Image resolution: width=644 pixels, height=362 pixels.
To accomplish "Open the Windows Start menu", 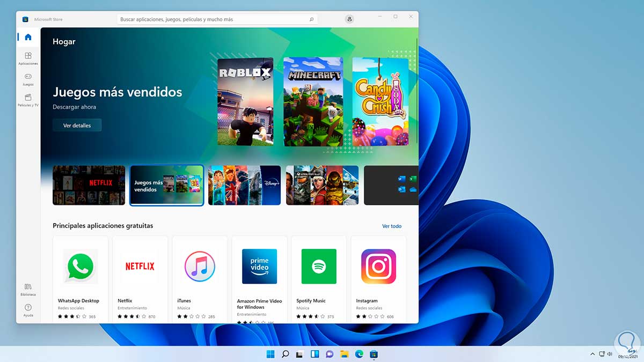I will (270, 354).
